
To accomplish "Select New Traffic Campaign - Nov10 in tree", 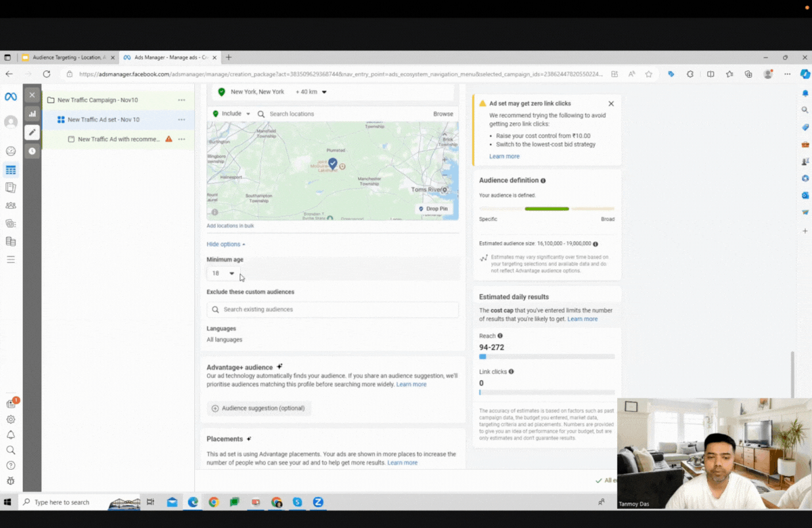I will pos(97,100).
